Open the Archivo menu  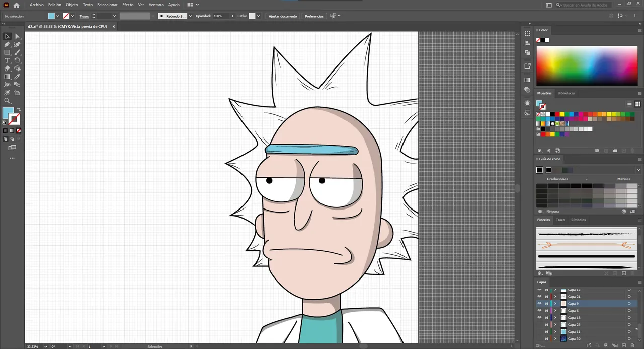pos(37,5)
